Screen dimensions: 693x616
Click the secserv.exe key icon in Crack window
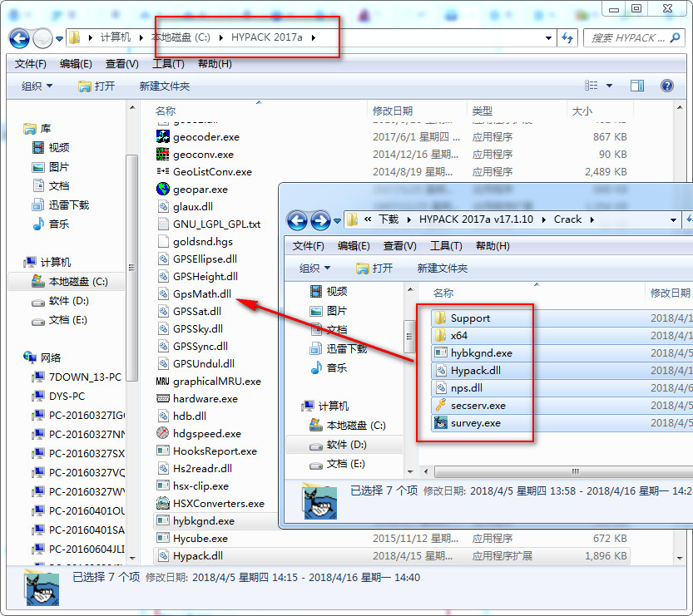440,405
